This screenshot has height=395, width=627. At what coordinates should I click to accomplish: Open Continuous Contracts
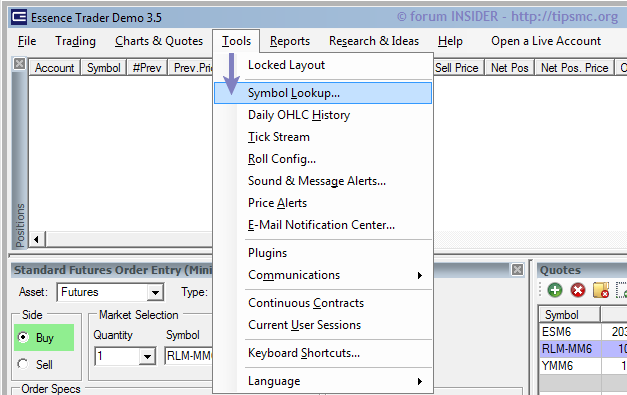coord(323,303)
